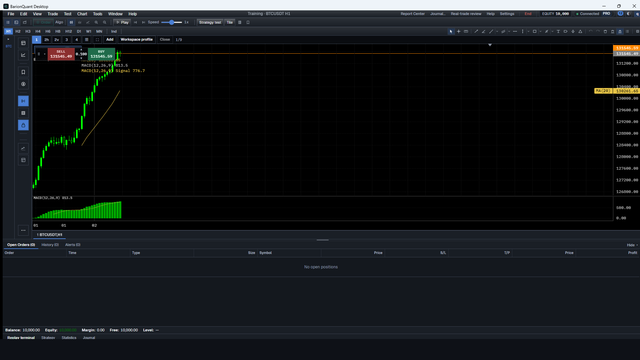640x360 pixels.
Task: Open the trend line tool dropdown arrow
Action: (x=497, y=31)
